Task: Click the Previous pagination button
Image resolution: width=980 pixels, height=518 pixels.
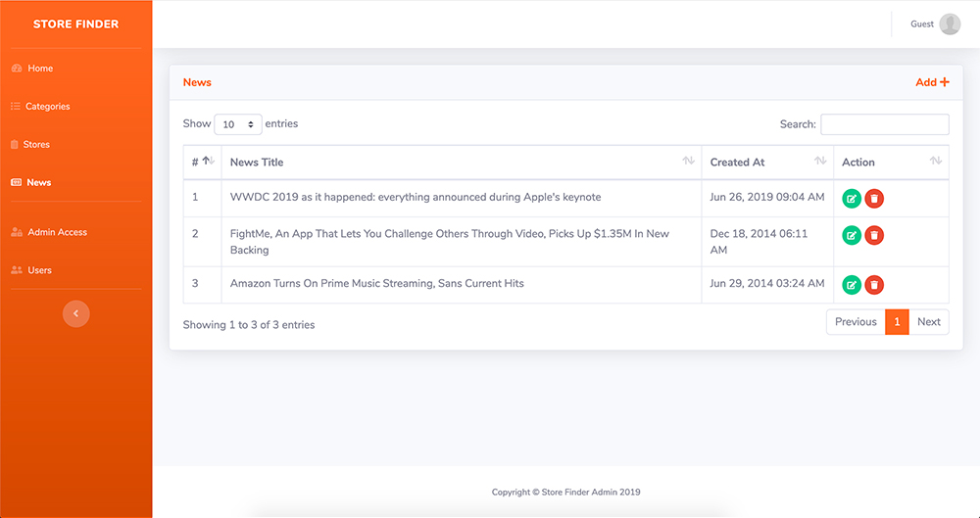Action: [x=856, y=322]
